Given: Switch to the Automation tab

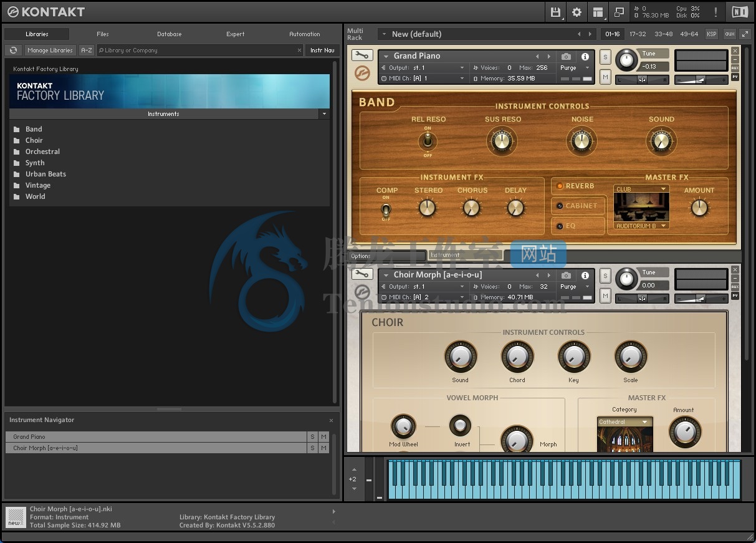Looking at the screenshot, I should tap(305, 34).
